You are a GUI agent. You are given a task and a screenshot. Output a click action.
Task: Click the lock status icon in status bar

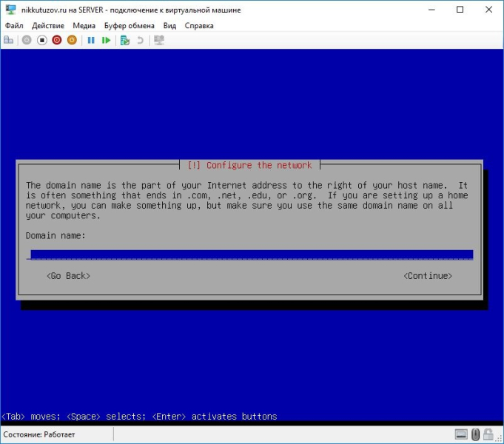(488, 434)
